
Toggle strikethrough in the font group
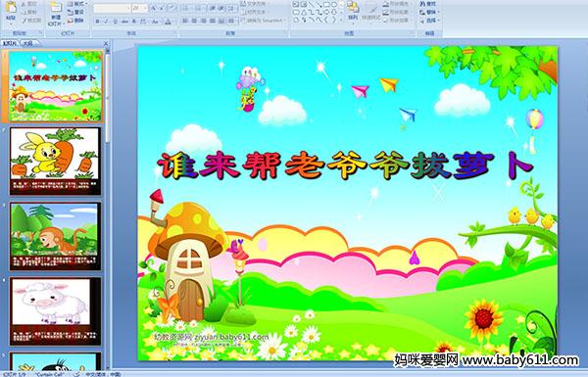[x=124, y=22]
